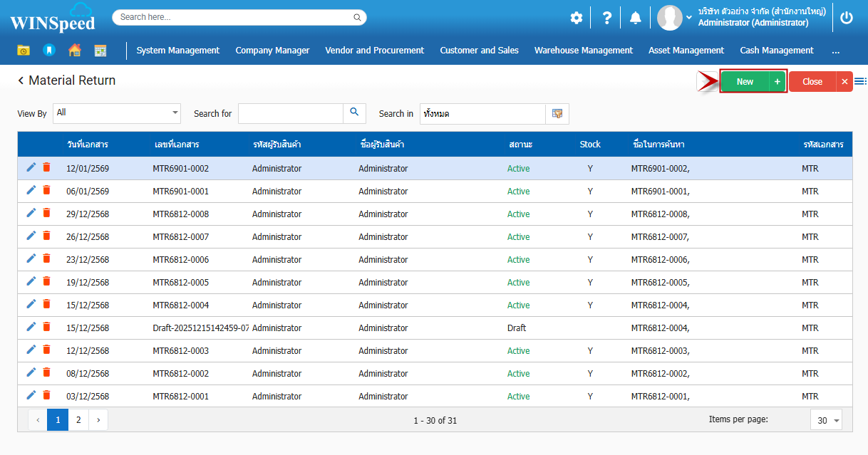Click the question mark help icon
This screenshot has width=868, height=455.
pos(606,18)
